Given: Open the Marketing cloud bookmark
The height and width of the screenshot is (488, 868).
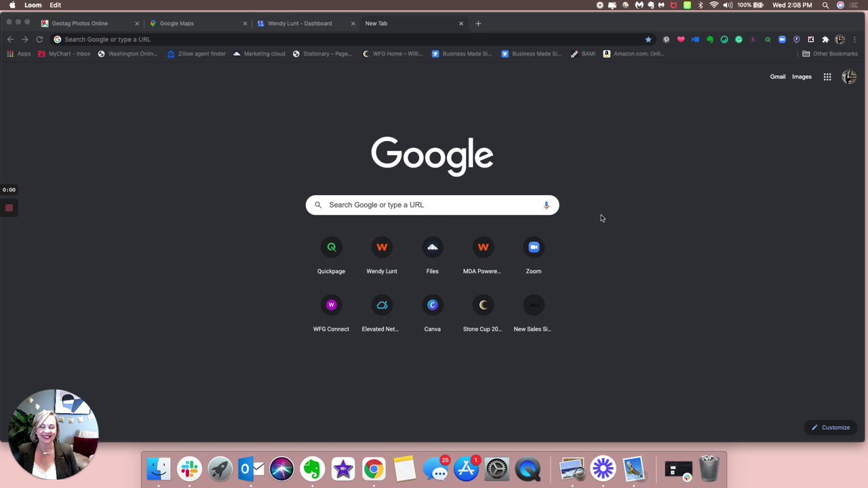Looking at the screenshot, I should [259, 54].
